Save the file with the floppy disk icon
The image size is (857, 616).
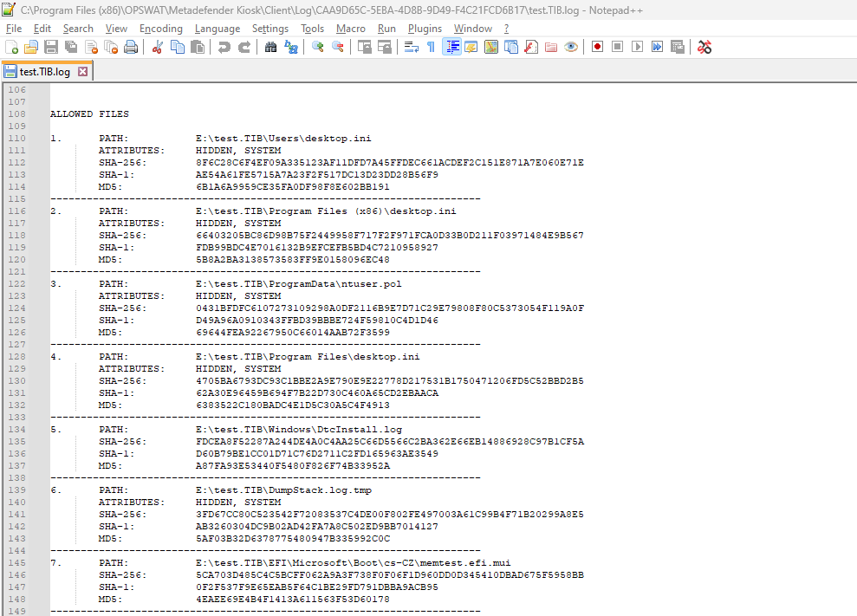tap(51, 47)
